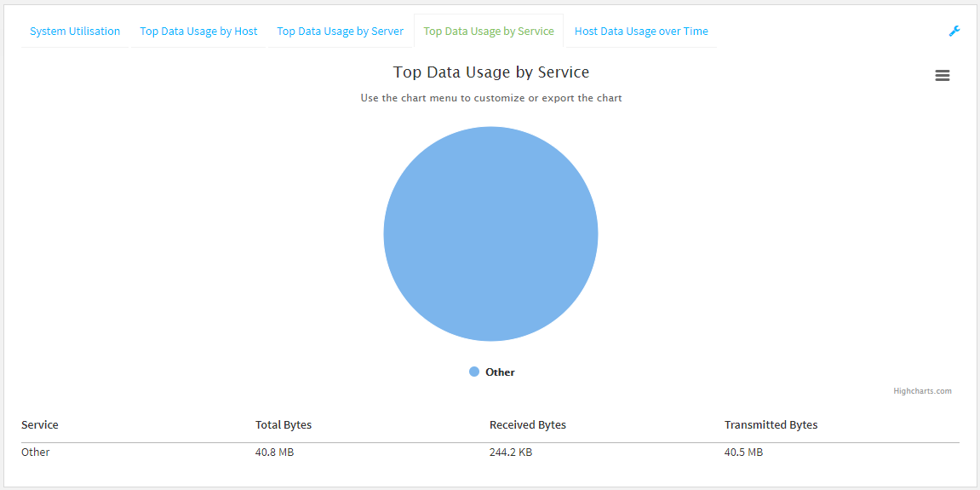Select the Other service table row
The height and width of the screenshot is (490, 980).
(x=36, y=453)
